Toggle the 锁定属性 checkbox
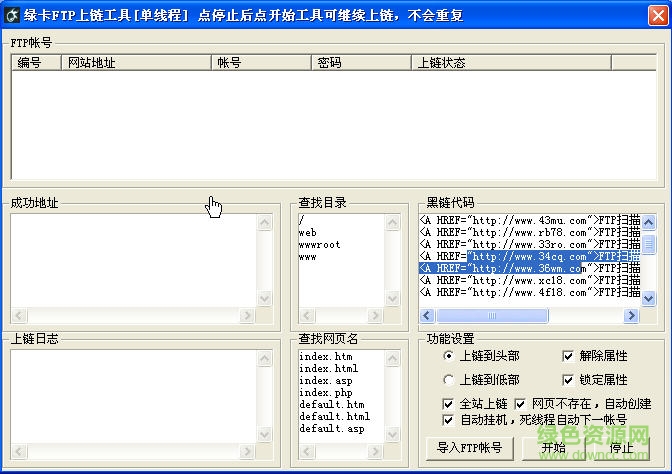 [568, 380]
